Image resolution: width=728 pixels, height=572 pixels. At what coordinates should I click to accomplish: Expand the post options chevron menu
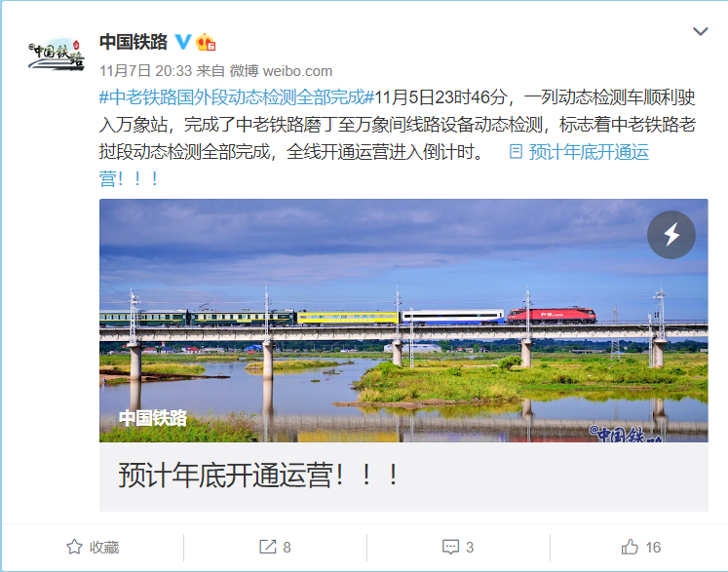(700, 31)
